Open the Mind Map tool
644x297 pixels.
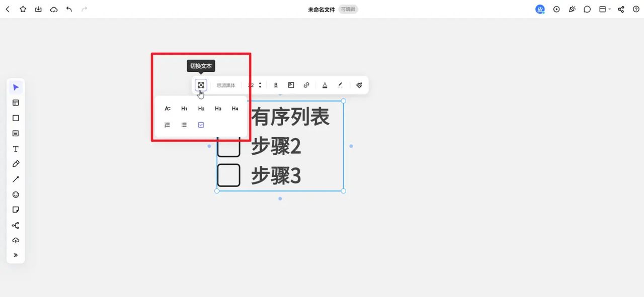point(16,225)
